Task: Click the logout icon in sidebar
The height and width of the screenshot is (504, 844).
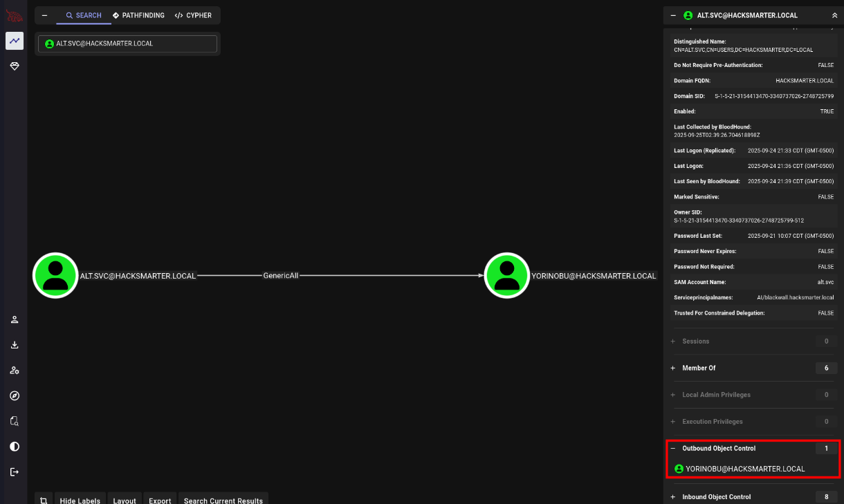Action: point(15,472)
